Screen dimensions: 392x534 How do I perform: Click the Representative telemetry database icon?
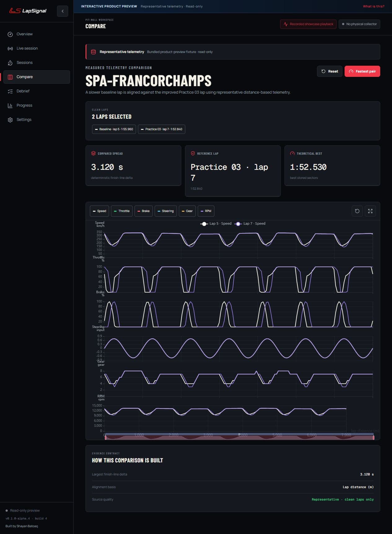pyautogui.click(x=93, y=52)
